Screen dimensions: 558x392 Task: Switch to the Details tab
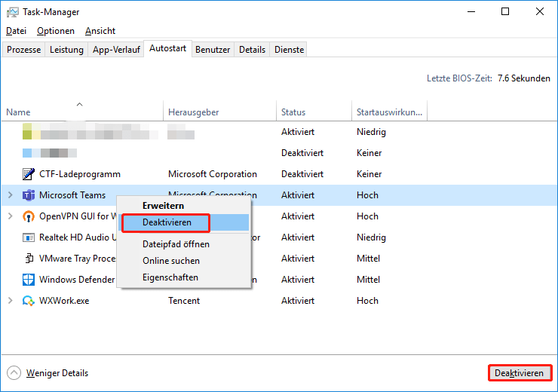click(252, 50)
